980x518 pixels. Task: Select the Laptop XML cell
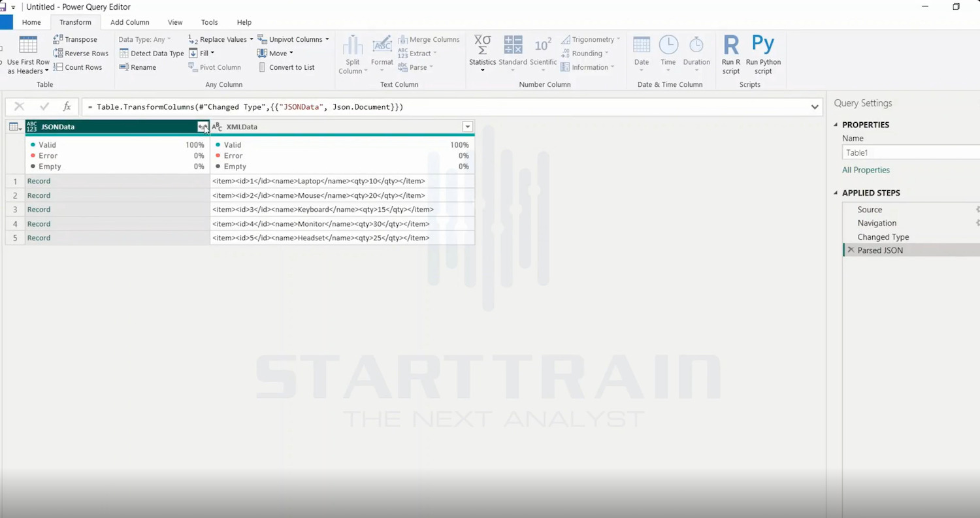(x=342, y=181)
